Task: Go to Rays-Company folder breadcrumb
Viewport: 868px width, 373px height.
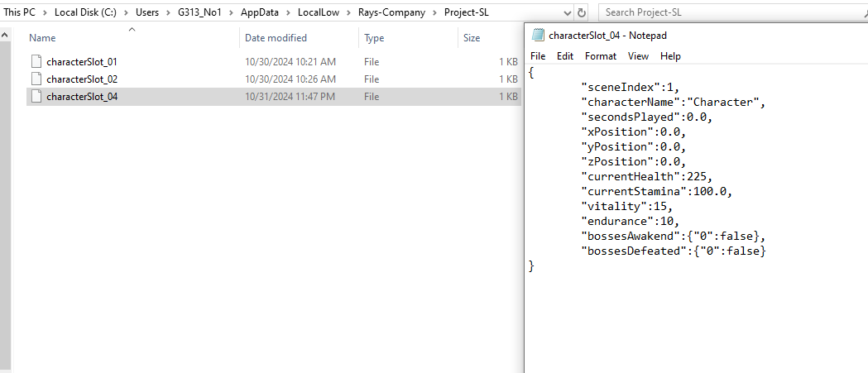Action: [391, 12]
